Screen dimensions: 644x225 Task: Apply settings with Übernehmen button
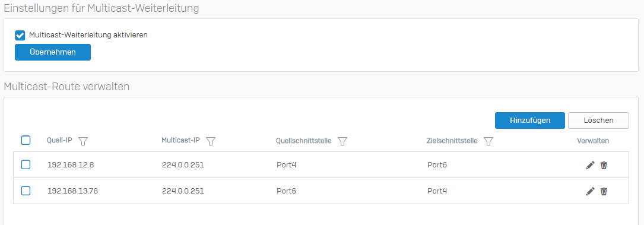53,52
